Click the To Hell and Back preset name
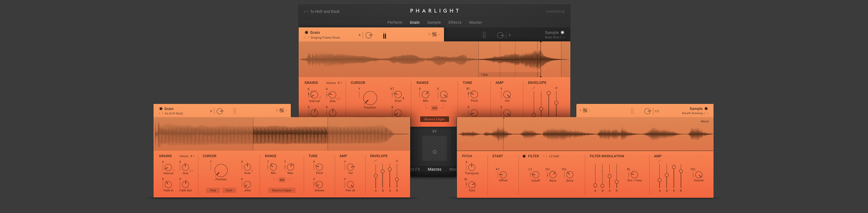The height and width of the screenshot is (213, 868). tap(325, 12)
